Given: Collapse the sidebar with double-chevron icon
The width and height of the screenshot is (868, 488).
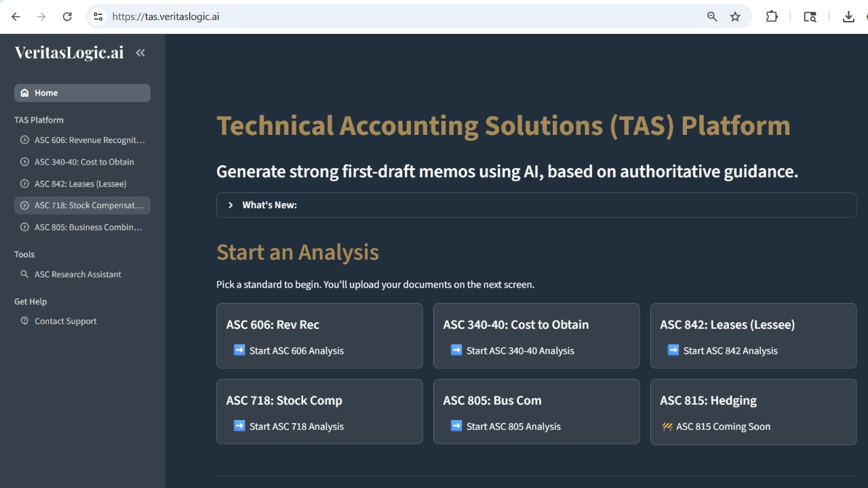Looking at the screenshot, I should (x=140, y=53).
